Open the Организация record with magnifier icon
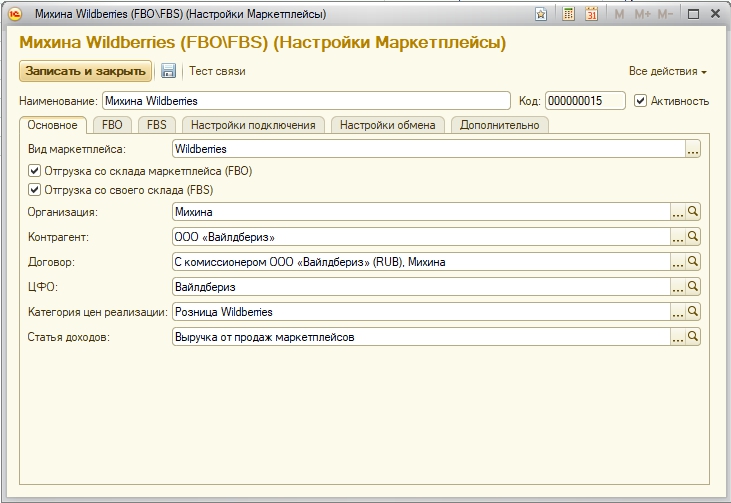 tap(693, 212)
